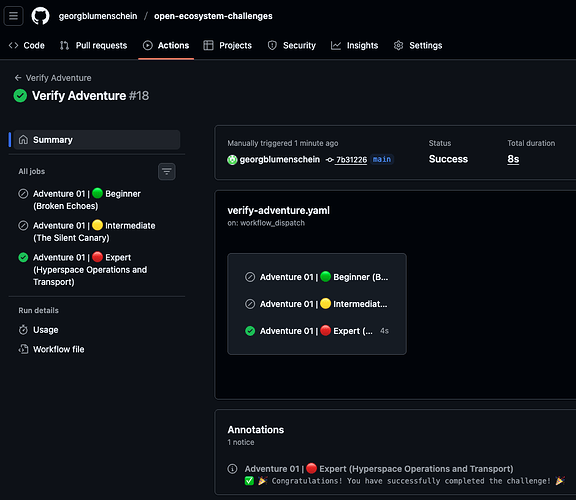The image size is (576, 500).
Task: Open the hamburger navigation menu
Action: (x=13, y=16)
